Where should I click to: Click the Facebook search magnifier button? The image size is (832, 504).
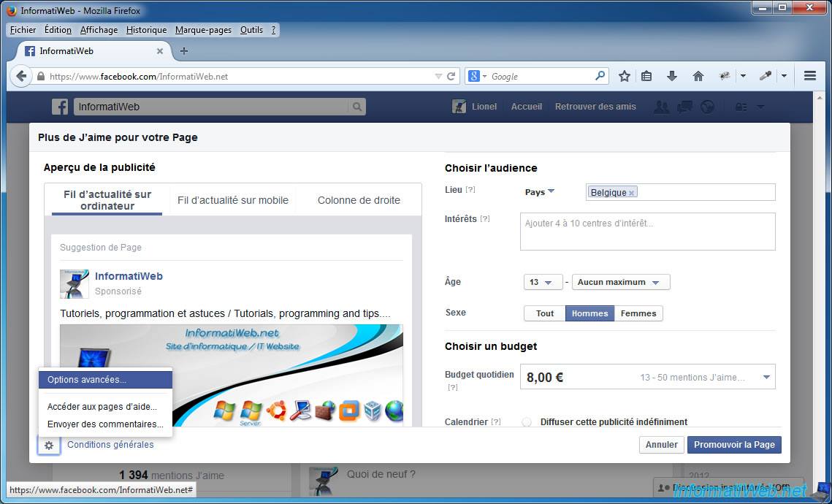[357, 107]
